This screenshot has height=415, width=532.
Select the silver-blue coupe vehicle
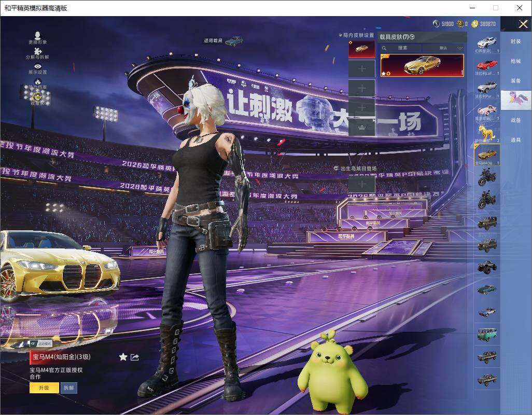[x=487, y=312]
